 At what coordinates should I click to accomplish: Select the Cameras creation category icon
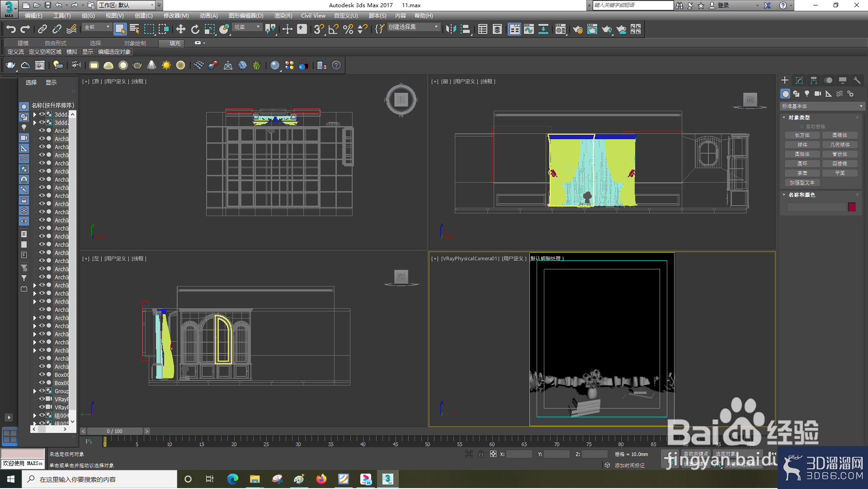click(818, 94)
